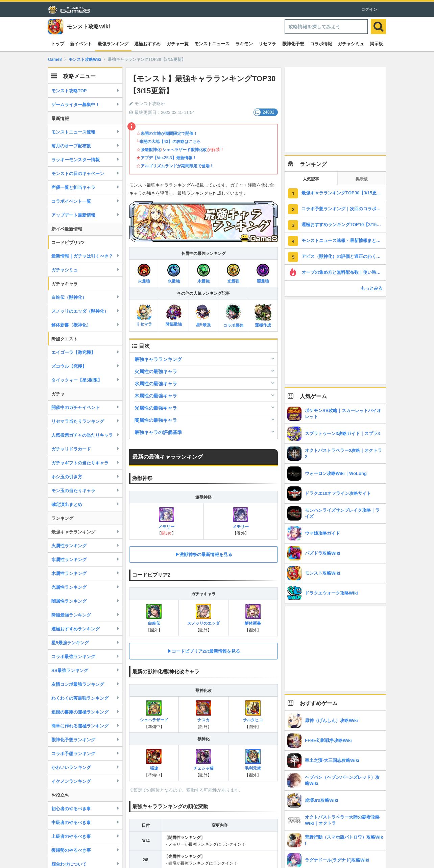Click the 張遼 character icon
This screenshot has width=434, height=868.
click(154, 756)
